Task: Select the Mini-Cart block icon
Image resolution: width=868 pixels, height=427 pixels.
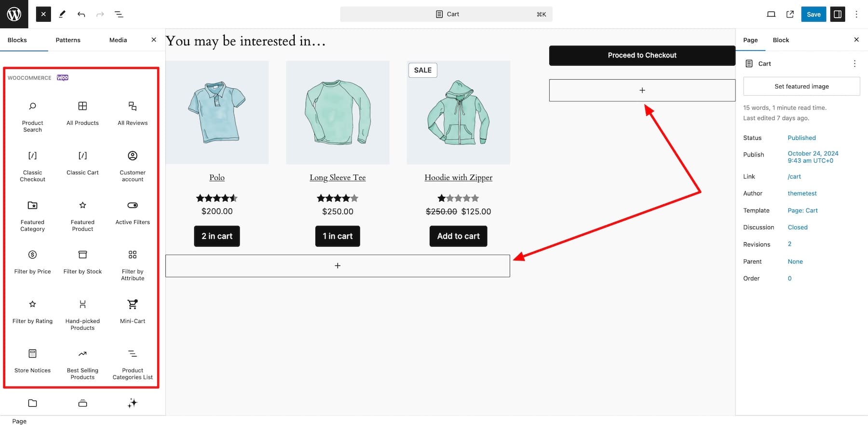Action: click(132, 304)
